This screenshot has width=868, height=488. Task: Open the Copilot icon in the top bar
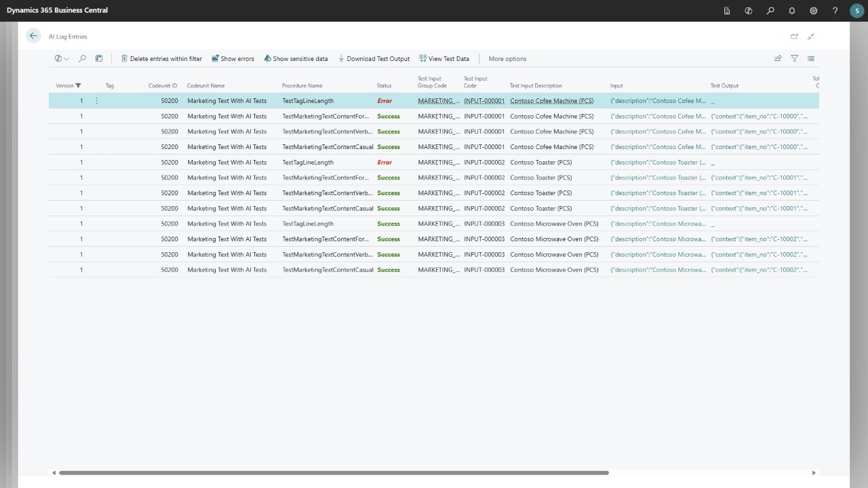coord(749,11)
